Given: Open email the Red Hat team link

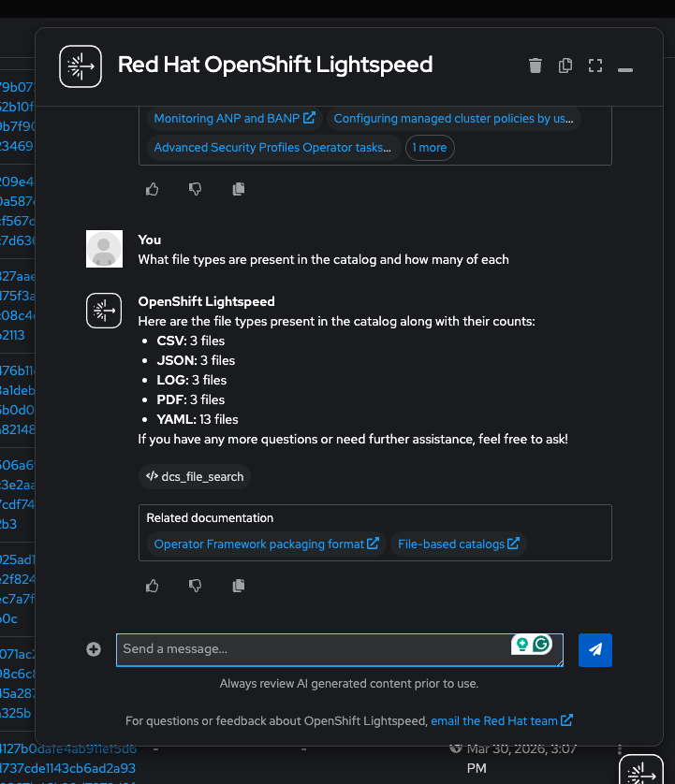Looking at the screenshot, I should (x=502, y=721).
